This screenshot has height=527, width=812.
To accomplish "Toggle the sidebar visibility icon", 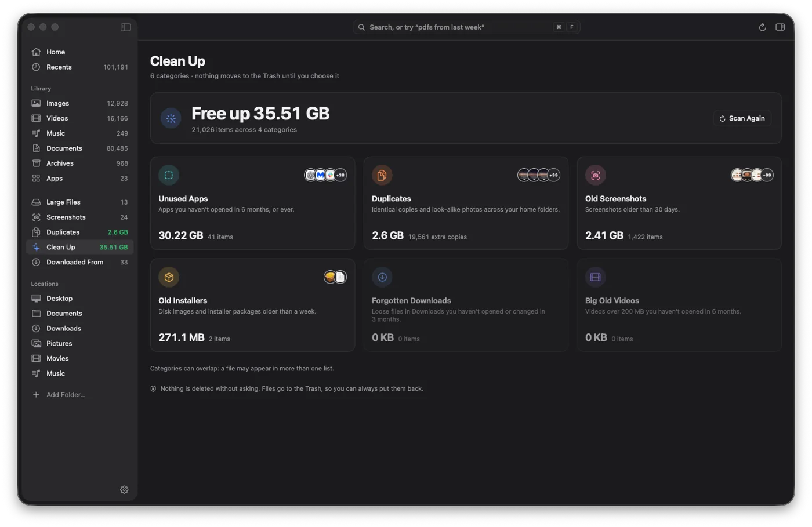I will tap(125, 27).
